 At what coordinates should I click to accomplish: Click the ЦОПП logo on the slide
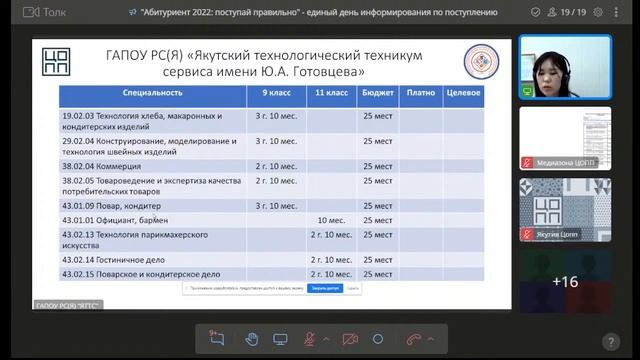(56, 62)
